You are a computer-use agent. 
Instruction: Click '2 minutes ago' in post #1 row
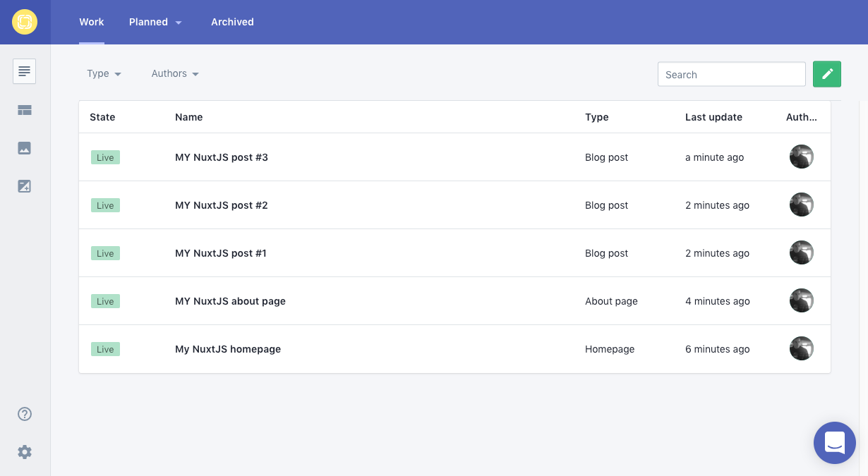coord(717,253)
